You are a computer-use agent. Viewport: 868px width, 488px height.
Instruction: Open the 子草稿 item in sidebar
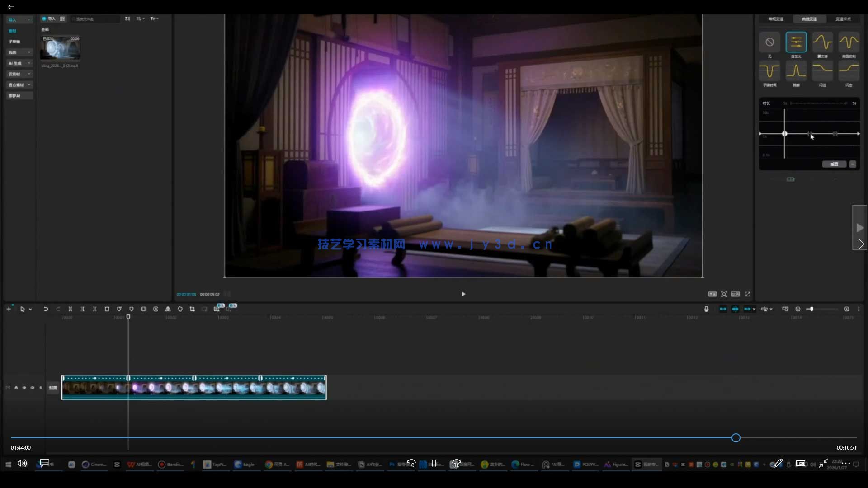click(x=14, y=42)
